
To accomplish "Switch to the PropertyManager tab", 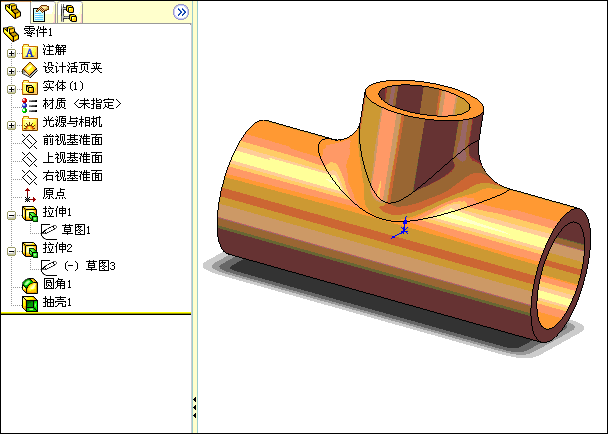I will [42, 12].
